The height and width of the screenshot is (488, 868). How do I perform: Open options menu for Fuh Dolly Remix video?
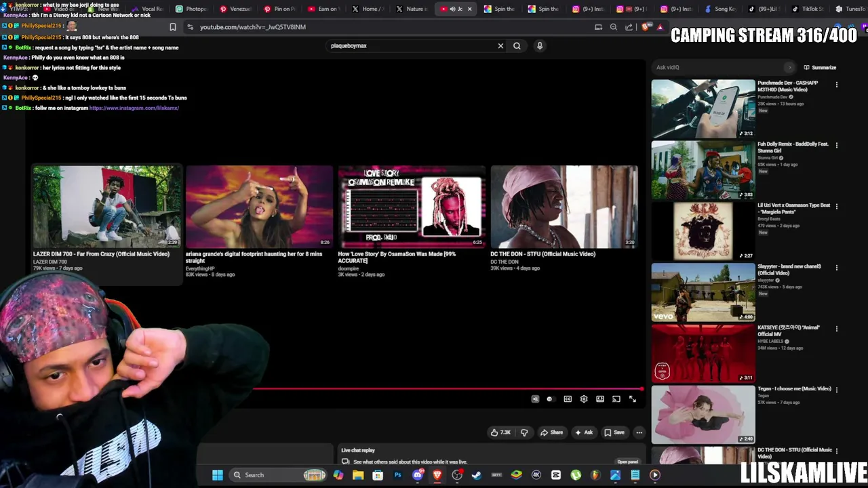click(x=837, y=145)
